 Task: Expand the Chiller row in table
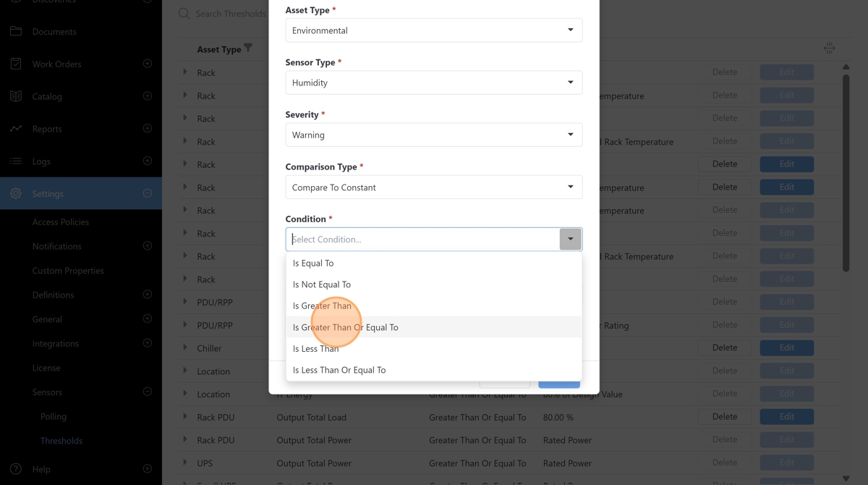tap(185, 347)
